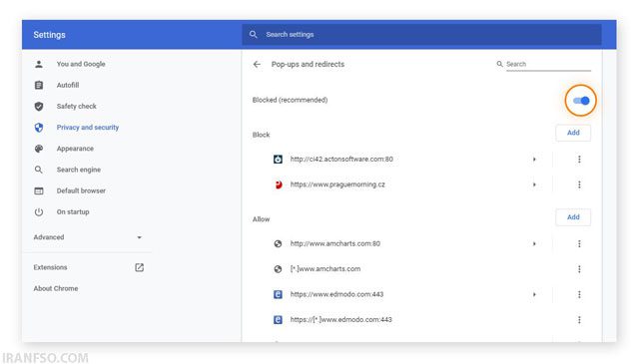Select https://www.edmodo.com:443 entry text
The image size is (639, 364).
[x=336, y=294]
